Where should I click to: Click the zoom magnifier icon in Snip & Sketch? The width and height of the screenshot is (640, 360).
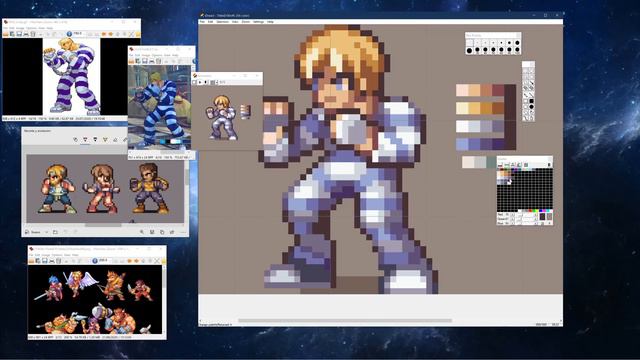(x=142, y=232)
